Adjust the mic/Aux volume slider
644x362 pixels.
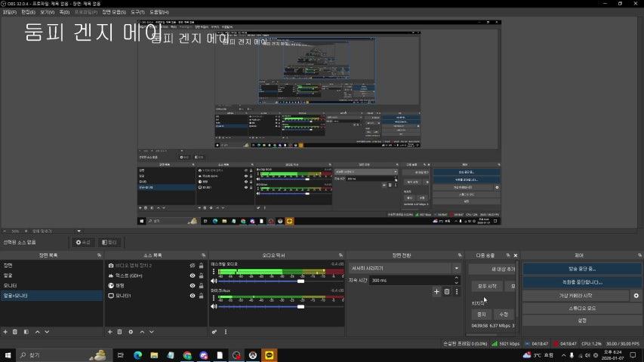coord(300,306)
